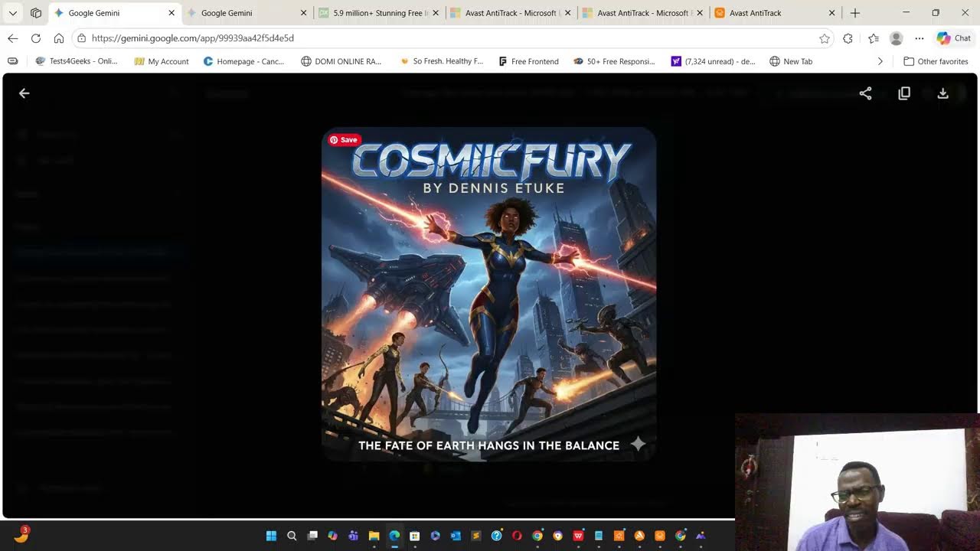Open Free Frontend bookmark
This screenshot has width=980, height=551.
pyautogui.click(x=528, y=61)
